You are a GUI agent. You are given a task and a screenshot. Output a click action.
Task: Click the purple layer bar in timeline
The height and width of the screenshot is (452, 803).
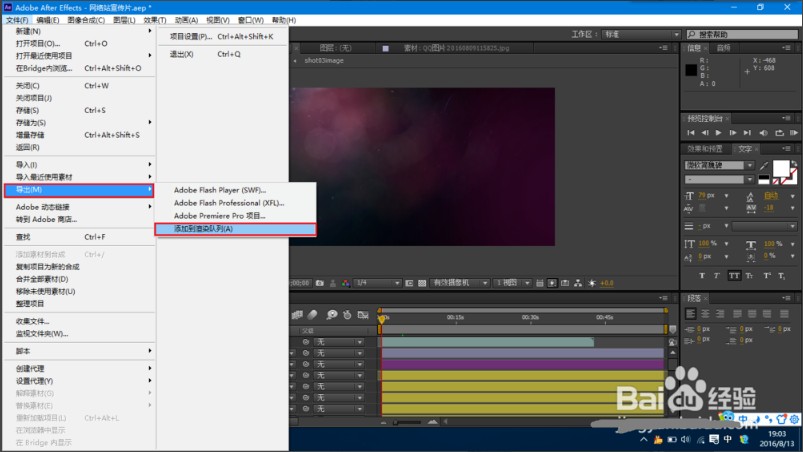click(523, 364)
